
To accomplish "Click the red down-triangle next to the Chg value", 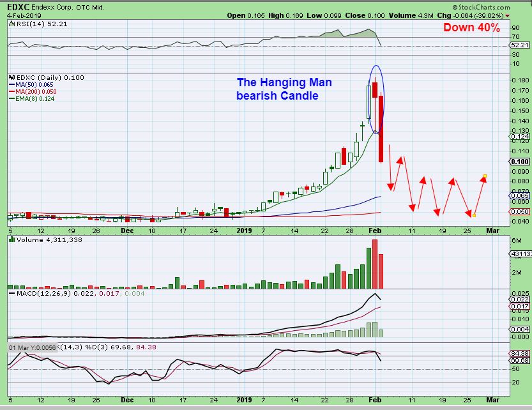I will tap(507, 16).
